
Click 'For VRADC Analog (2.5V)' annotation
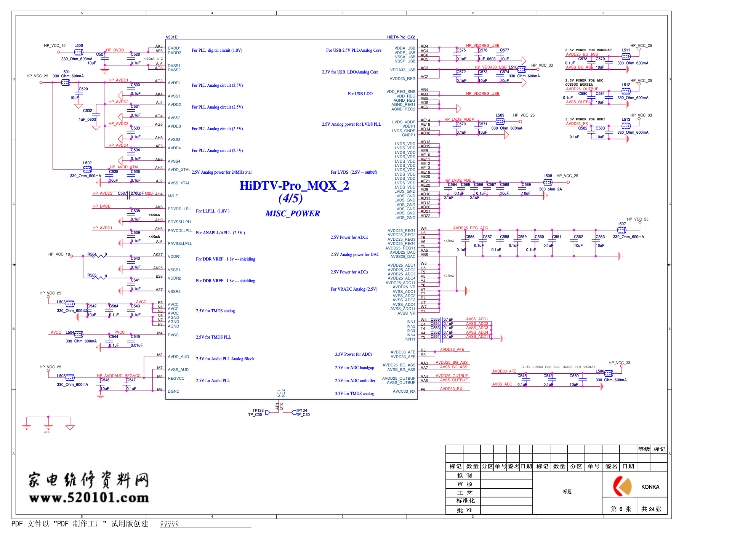click(354, 289)
